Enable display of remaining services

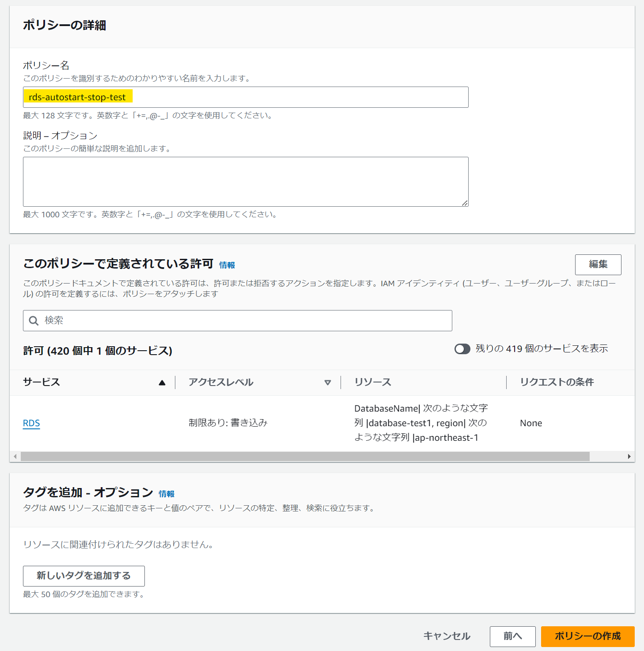(x=462, y=349)
